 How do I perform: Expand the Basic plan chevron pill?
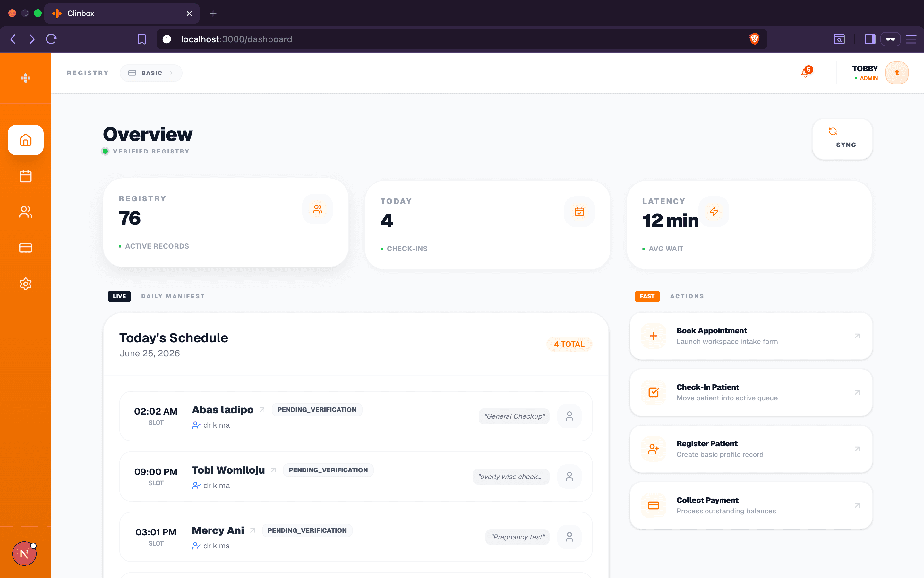[151, 73]
